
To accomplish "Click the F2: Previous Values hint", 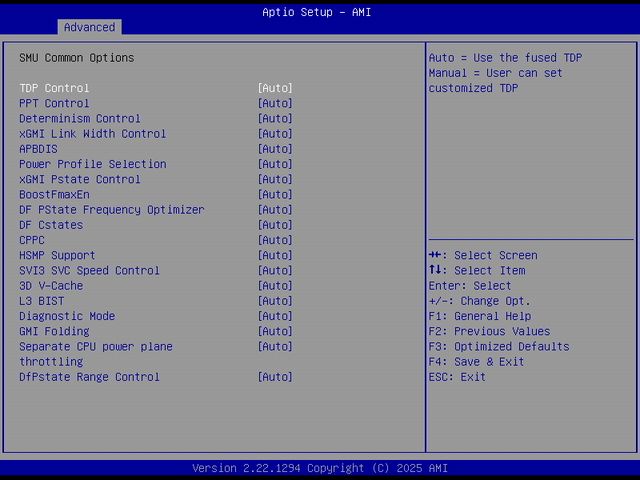I will tap(489, 331).
